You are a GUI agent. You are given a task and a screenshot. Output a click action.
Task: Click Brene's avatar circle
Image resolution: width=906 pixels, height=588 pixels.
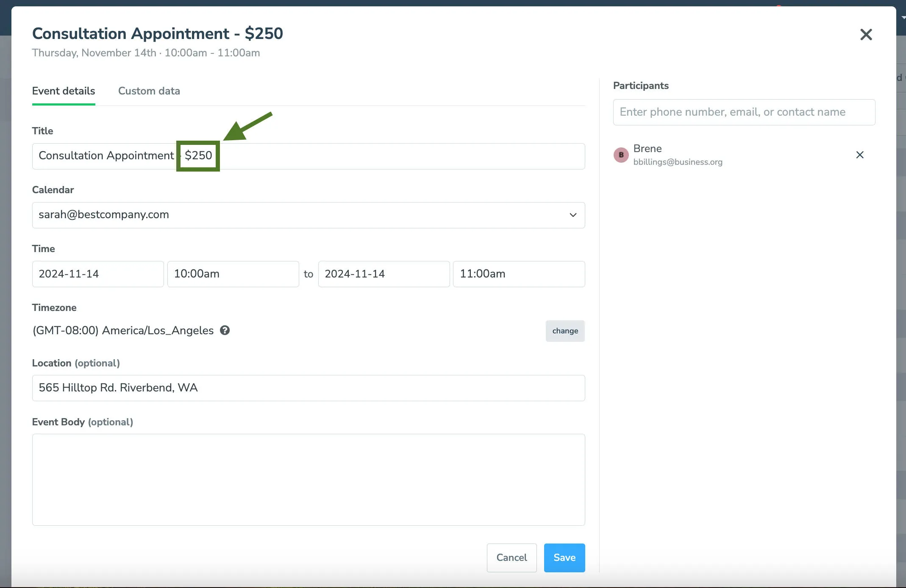pyautogui.click(x=621, y=155)
